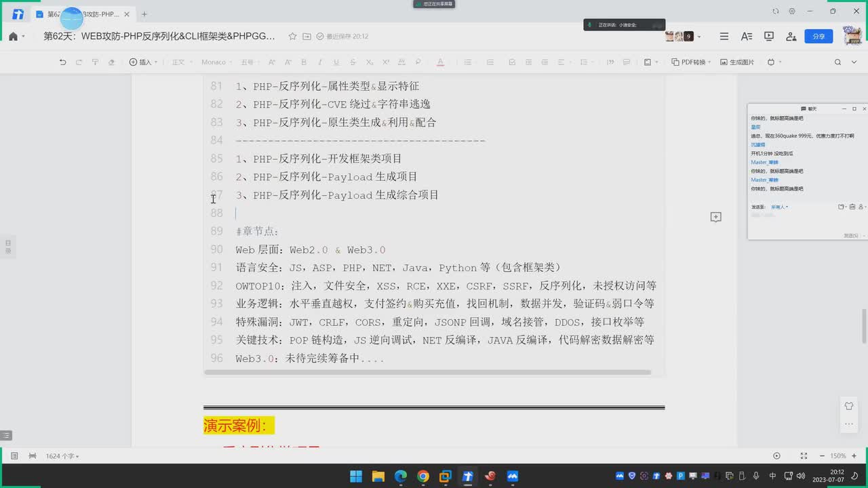Open the outline toggle at bottom left

[x=6, y=435]
